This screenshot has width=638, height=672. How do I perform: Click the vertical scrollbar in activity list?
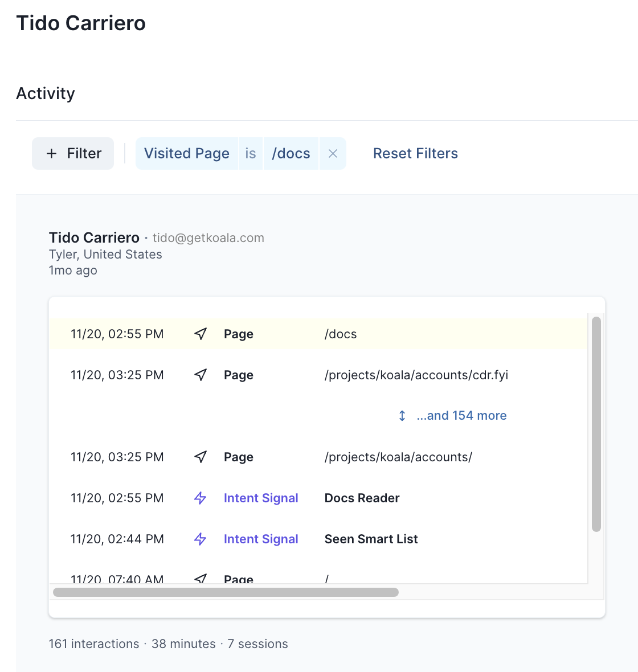point(596,424)
